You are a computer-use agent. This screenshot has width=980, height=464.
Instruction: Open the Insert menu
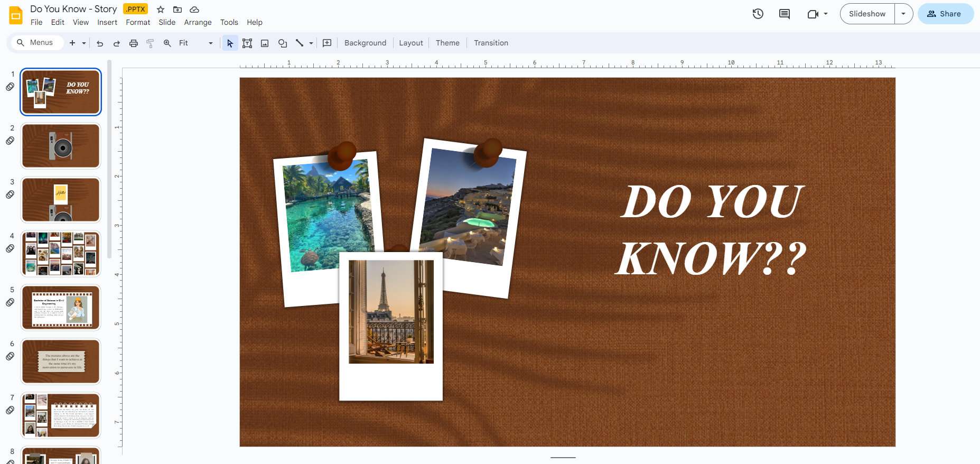[x=107, y=22]
